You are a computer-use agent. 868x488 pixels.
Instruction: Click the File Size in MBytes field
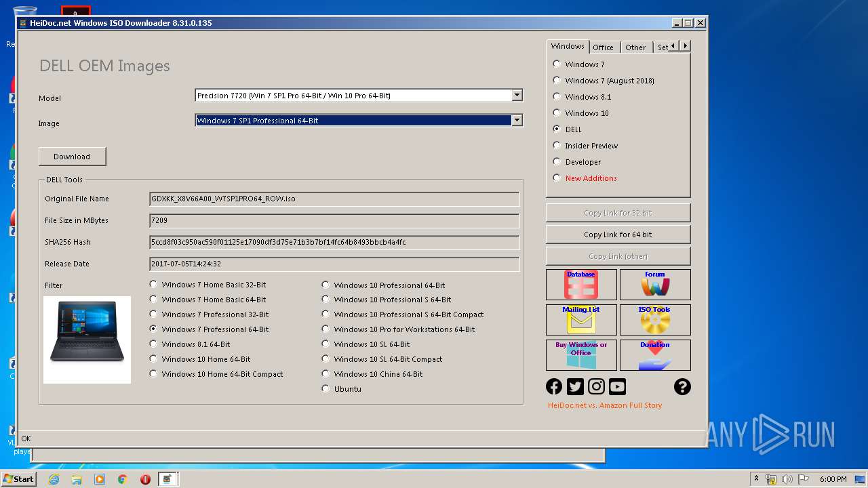click(x=334, y=220)
